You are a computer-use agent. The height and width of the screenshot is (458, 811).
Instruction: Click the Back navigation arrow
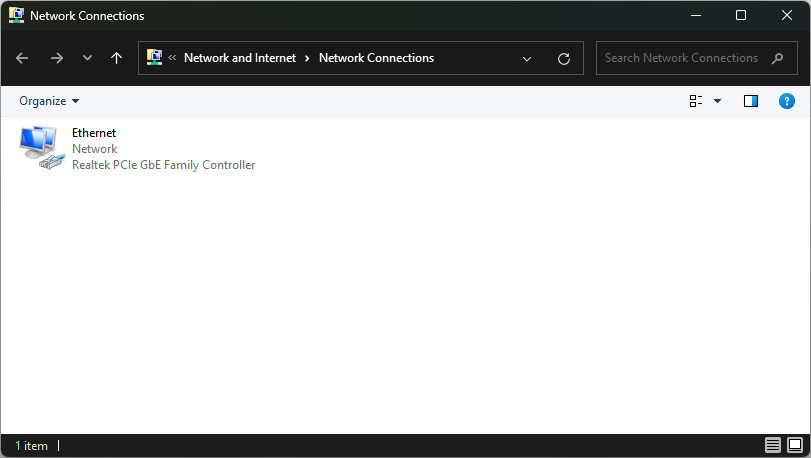point(22,58)
